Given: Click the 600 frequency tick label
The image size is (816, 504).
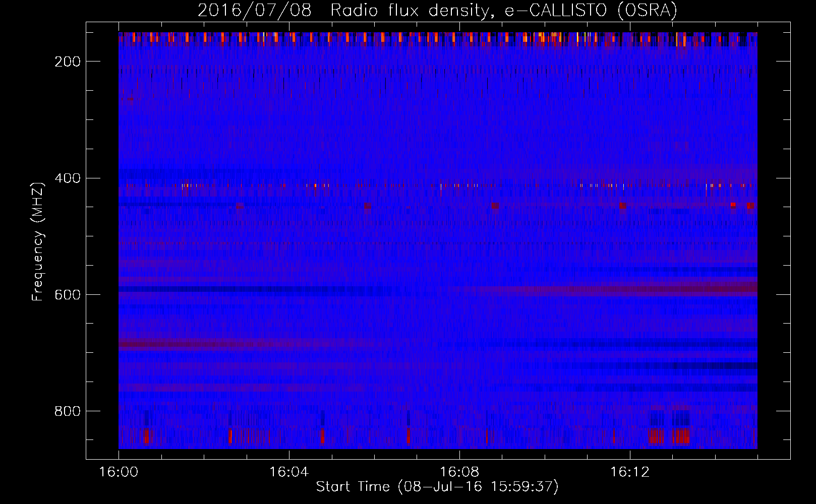Looking at the screenshot, I should 68,295.
